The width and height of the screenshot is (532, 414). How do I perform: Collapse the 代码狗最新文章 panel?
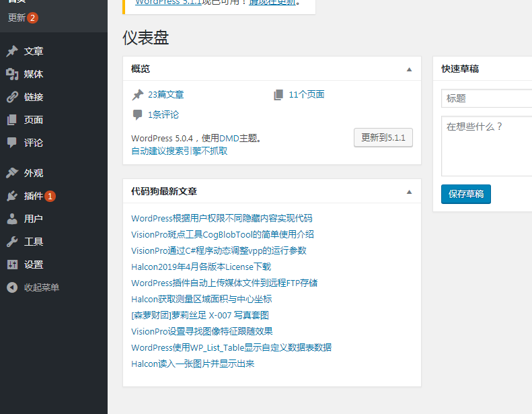point(409,192)
